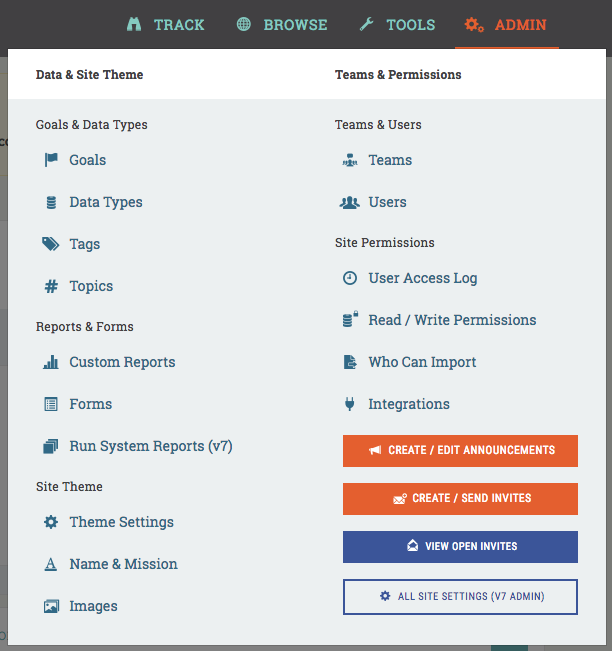The height and width of the screenshot is (651, 612).
Task: Click the gear icon beside Theme Settings
Action: [51, 522]
